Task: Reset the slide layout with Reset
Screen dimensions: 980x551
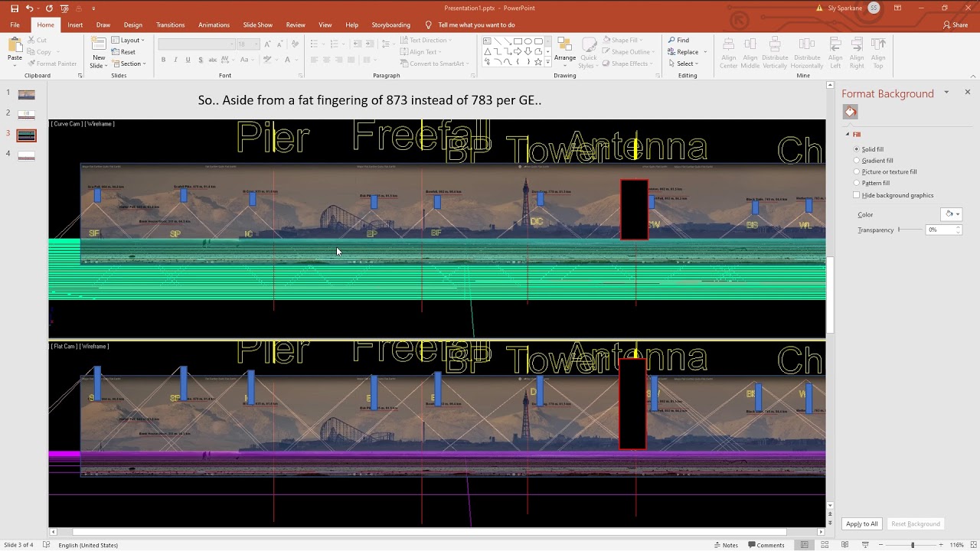Action: (123, 52)
